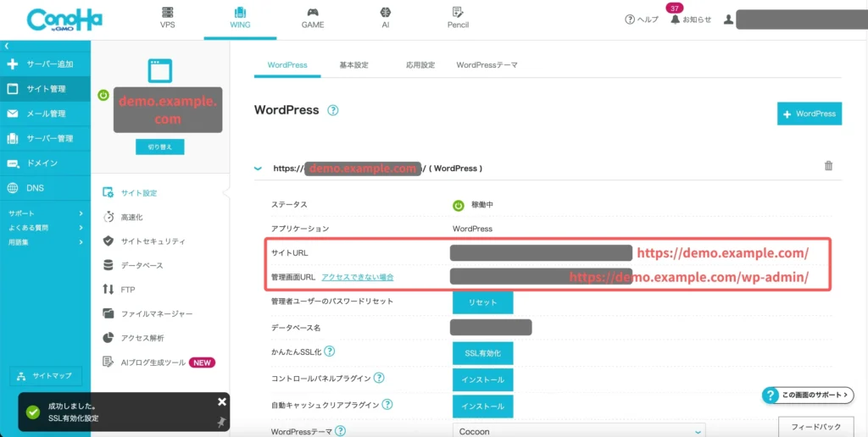Expand 用語集 sidebar entry
Viewport: 868px width, 437px height.
[46, 241]
